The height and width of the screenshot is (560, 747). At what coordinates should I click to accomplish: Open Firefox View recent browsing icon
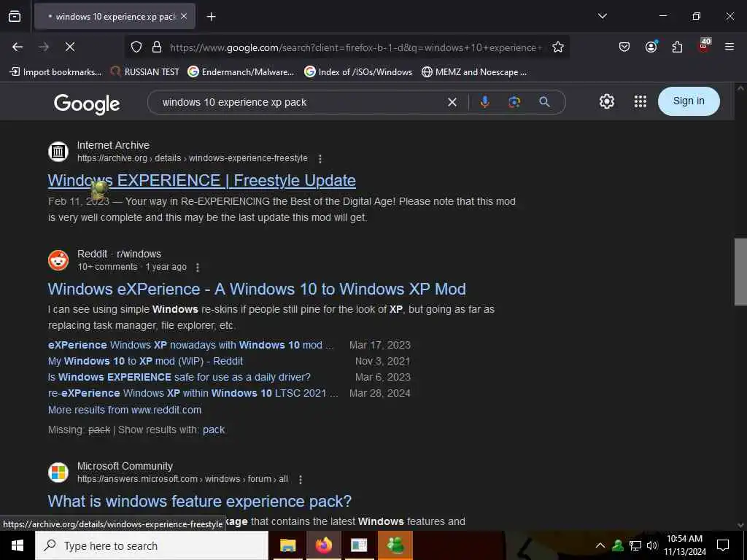coord(15,16)
